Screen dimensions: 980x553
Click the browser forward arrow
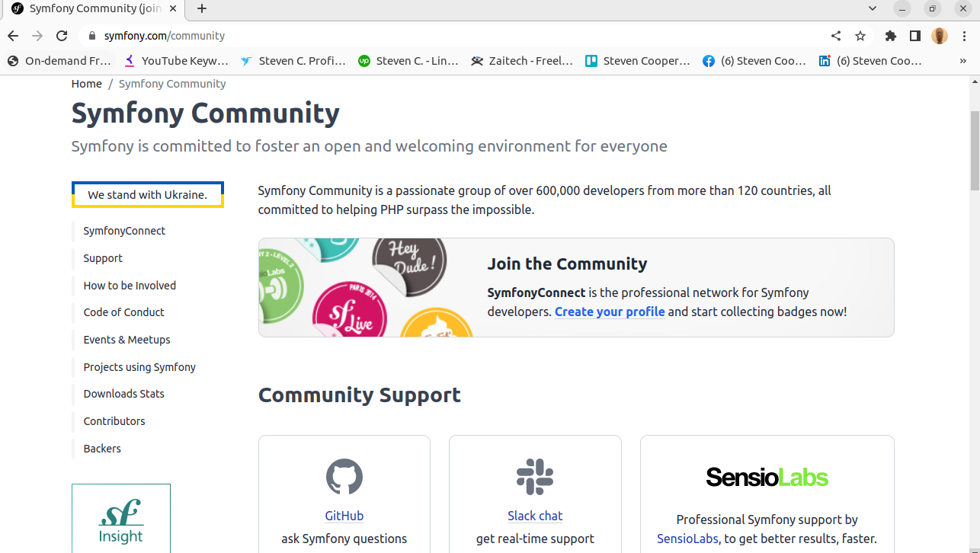pos(37,36)
